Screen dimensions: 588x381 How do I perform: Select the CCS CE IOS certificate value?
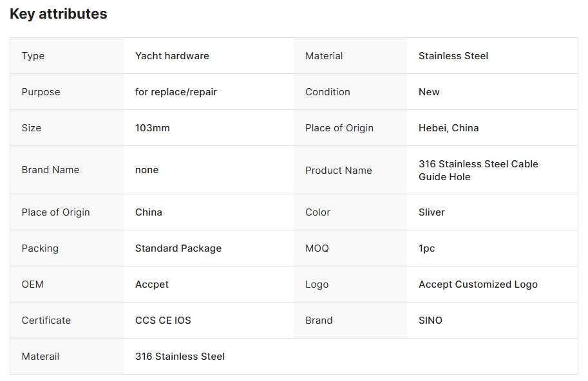[x=163, y=321]
